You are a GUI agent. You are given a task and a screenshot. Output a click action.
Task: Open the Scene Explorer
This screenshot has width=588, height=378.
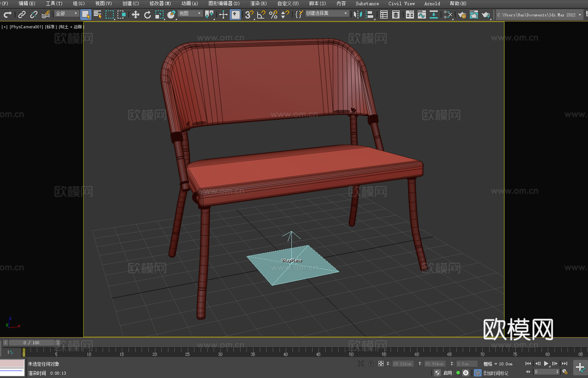tap(384, 14)
